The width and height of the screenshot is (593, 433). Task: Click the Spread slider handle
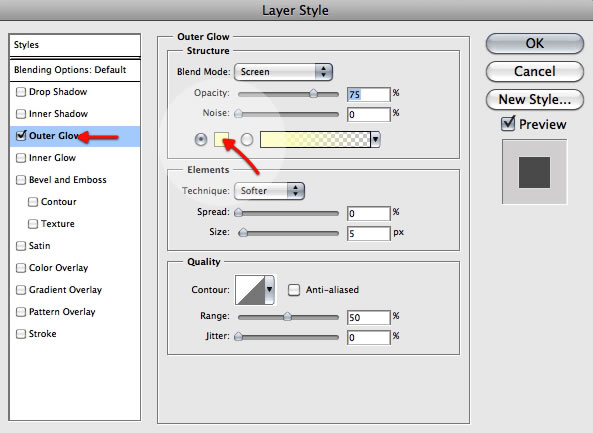point(238,213)
